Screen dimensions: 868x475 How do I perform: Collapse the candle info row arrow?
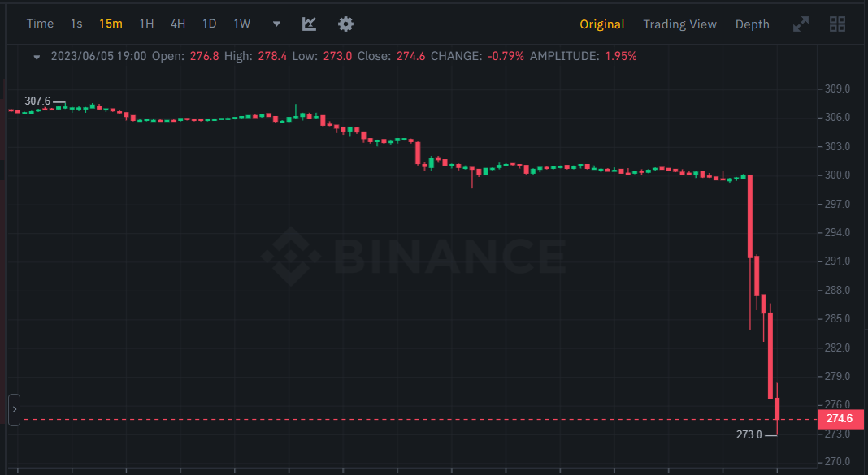[x=37, y=57]
